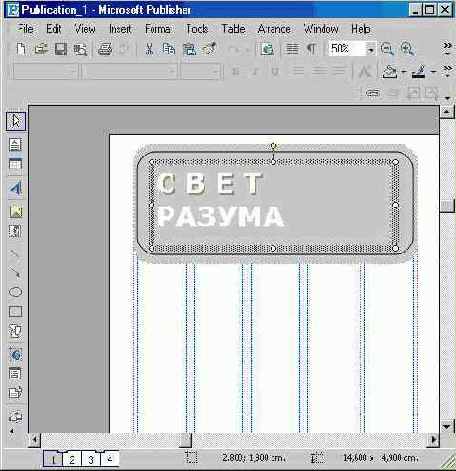Go to page 3 in page navigator
This screenshot has height=471, width=456.
(91, 459)
